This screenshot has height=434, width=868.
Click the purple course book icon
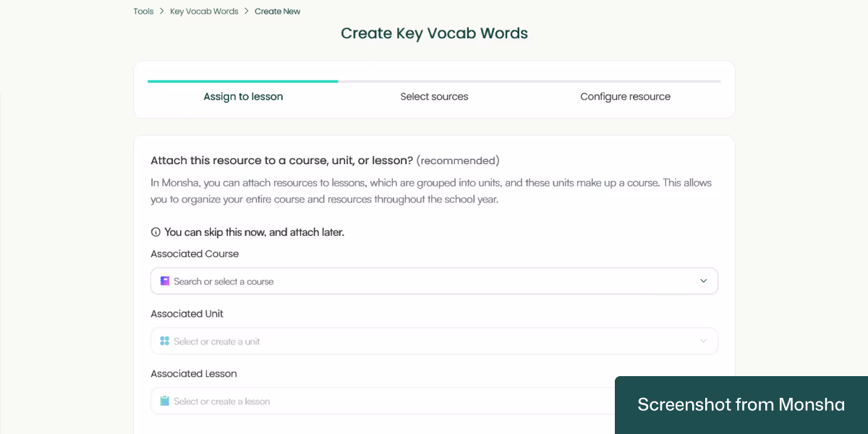pyautogui.click(x=165, y=281)
